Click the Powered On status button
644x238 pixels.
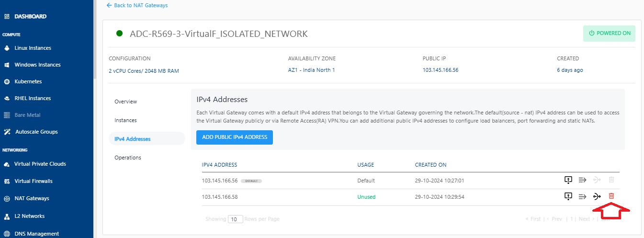click(x=609, y=34)
